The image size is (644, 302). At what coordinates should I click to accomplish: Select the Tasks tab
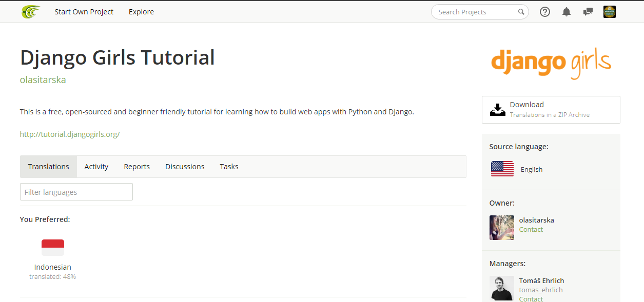pyautogui.click(x=229, y=167)
